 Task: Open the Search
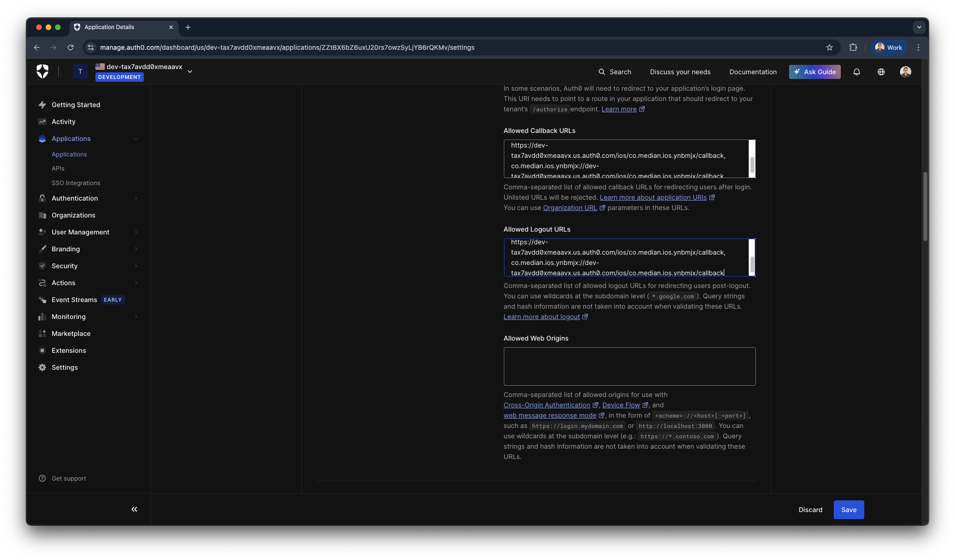pyautogui.click(x=615, y=72)
